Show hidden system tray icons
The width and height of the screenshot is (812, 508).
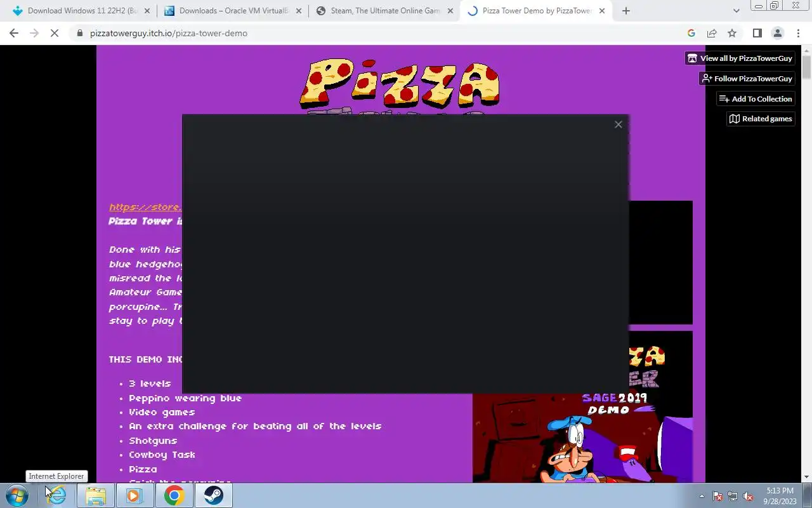pos(702,496)
